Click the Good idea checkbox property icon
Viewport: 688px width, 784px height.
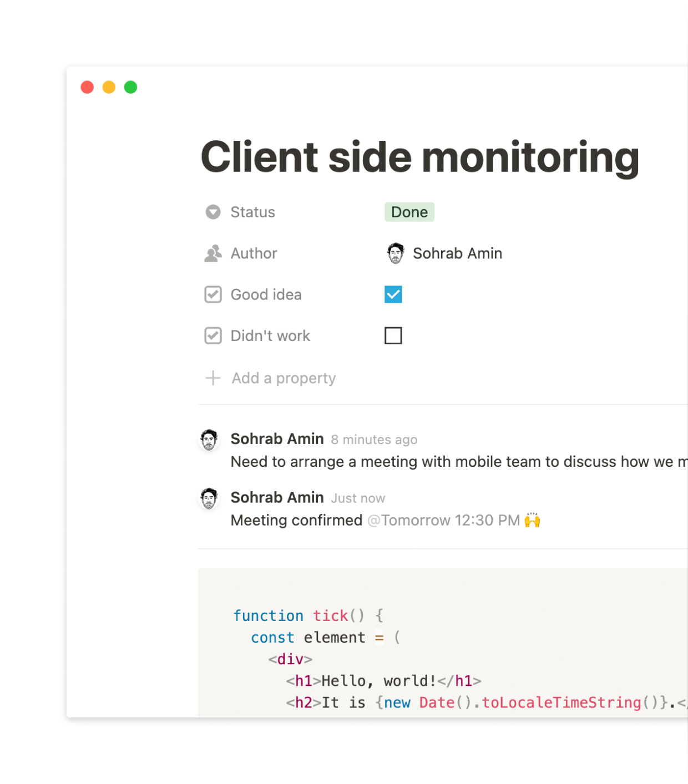213,294
